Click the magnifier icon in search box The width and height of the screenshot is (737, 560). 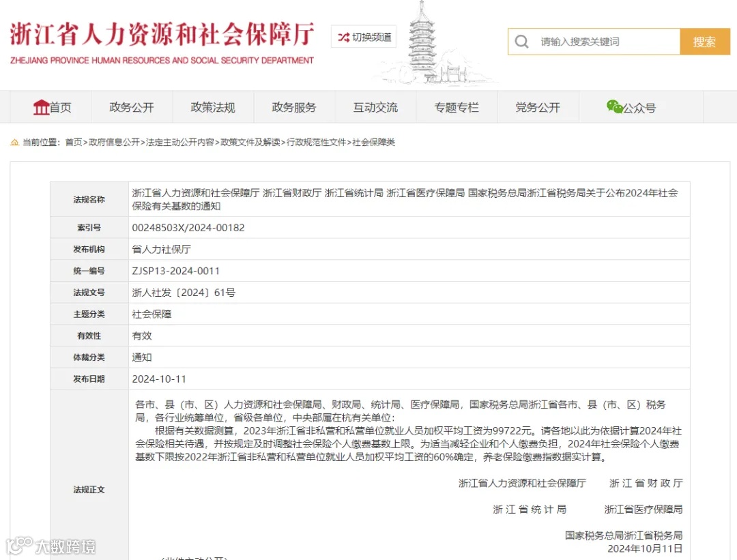pos(521,42)
